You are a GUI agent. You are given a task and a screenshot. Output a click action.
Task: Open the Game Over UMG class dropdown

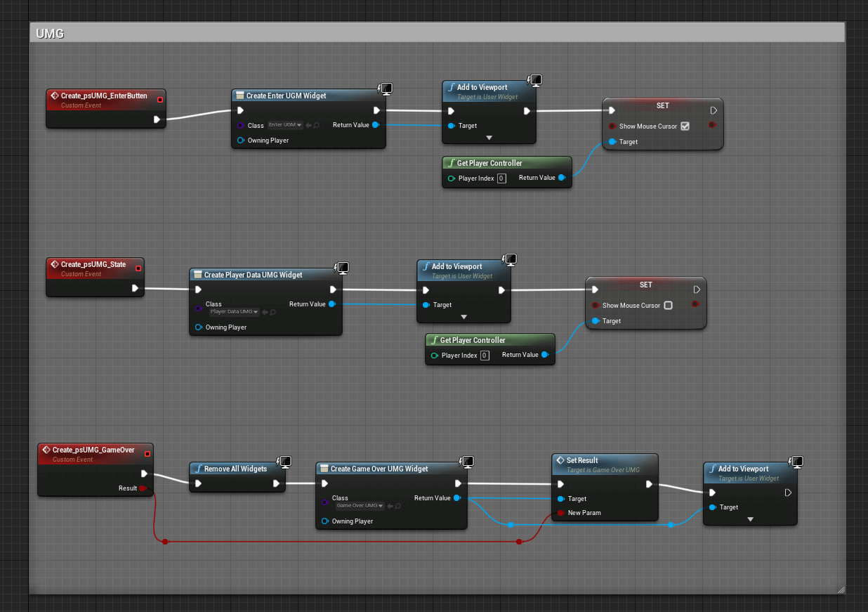click(360, 506)
